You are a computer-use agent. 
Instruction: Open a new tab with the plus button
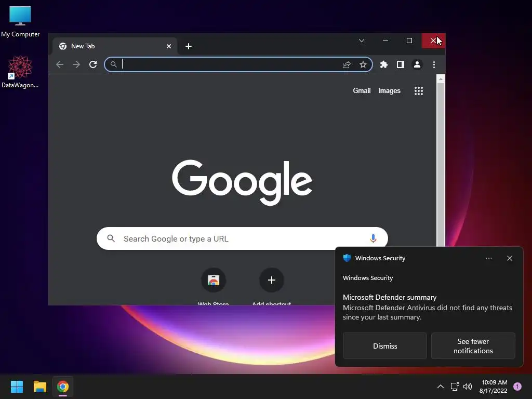(x=189, y=46)
